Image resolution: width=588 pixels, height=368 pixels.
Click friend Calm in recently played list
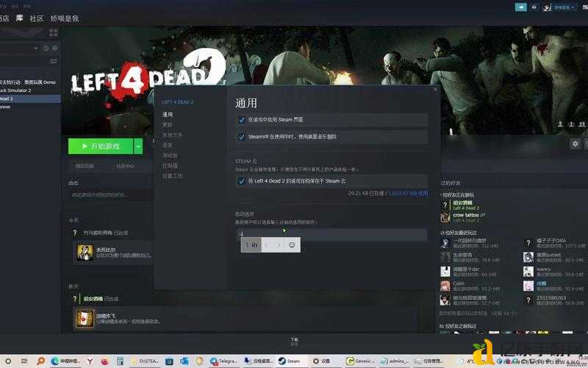tap(459, 283)
